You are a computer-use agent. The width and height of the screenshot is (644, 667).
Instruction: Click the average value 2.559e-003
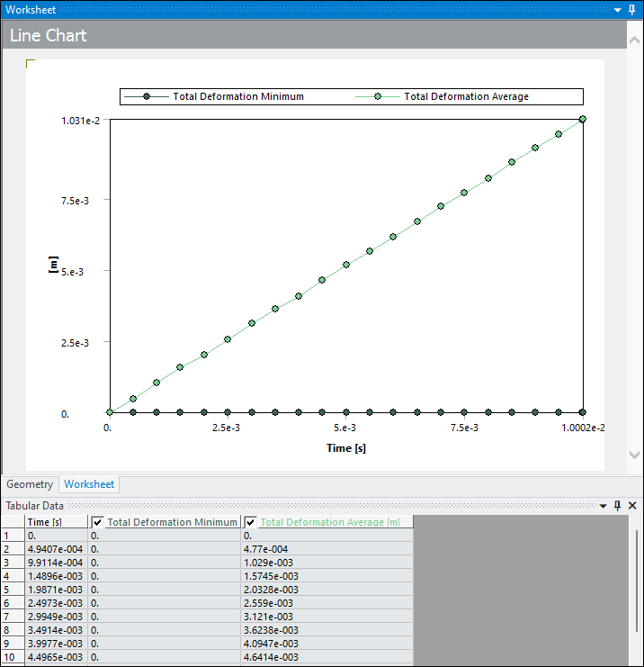326,603
